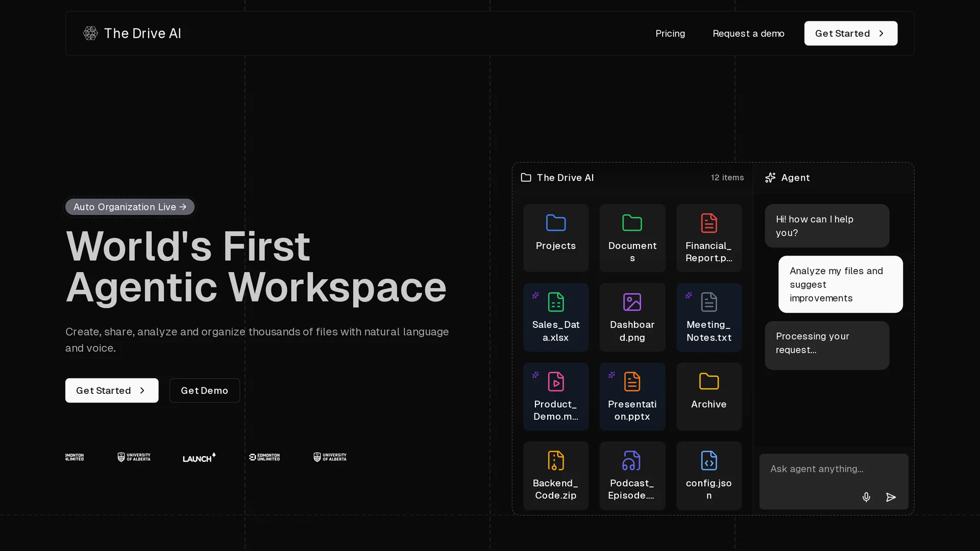Viewport: 980px width, 551px height.
Task: Click the folder icon beside The Drive AI
Action: (526, 178)
